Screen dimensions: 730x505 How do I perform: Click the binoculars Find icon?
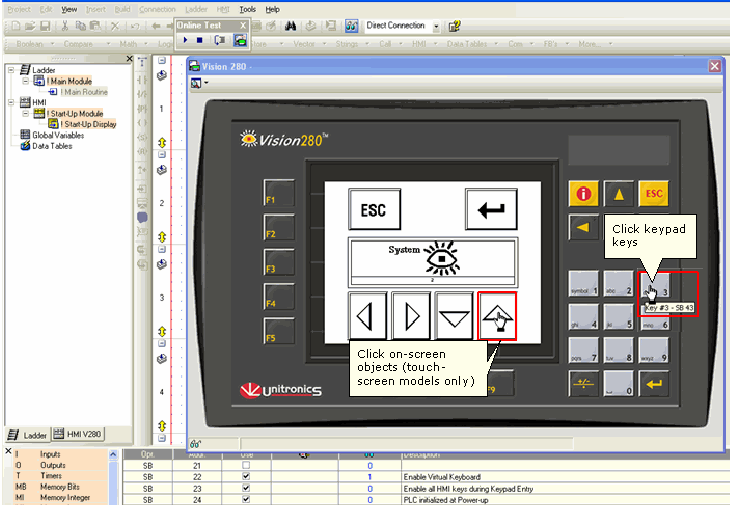tap(291, 26)
